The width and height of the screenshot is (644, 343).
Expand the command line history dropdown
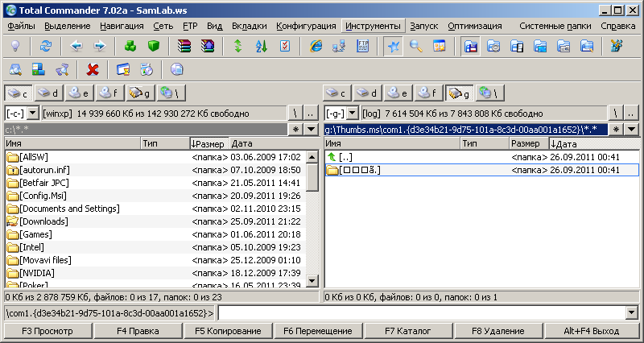coord(633,313)
